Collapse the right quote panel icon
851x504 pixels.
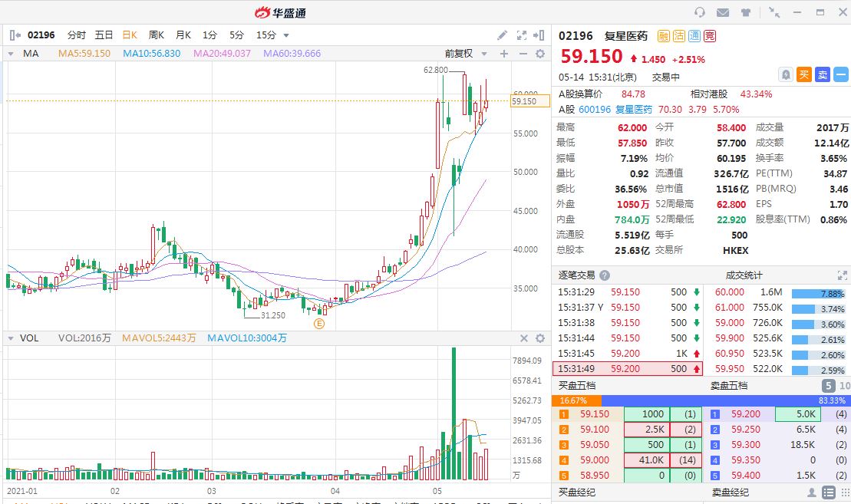point(539,35)
